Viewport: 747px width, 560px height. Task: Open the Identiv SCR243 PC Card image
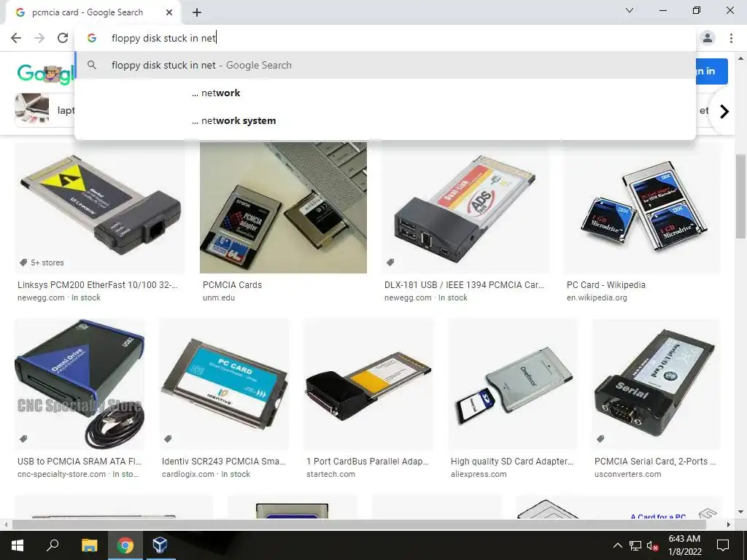coord(224,384)
